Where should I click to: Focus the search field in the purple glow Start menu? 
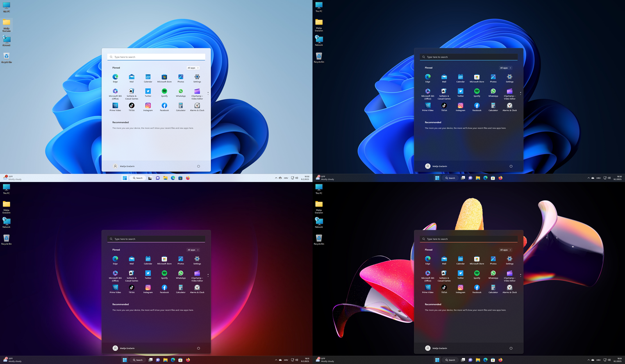(x=156, y=239)
